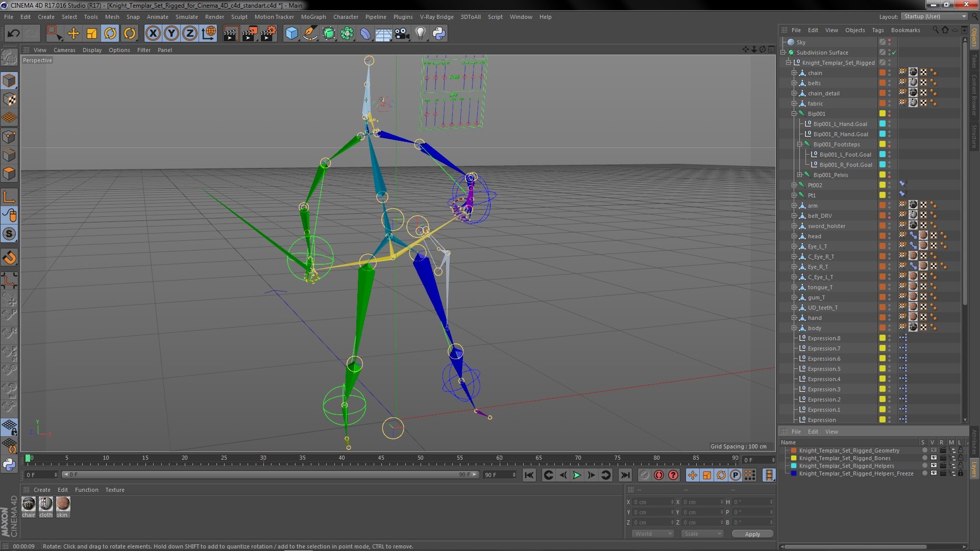Screen dimensions: 980x551
Task: Open the timeline filmstrip icon
Action: [769, 475]
